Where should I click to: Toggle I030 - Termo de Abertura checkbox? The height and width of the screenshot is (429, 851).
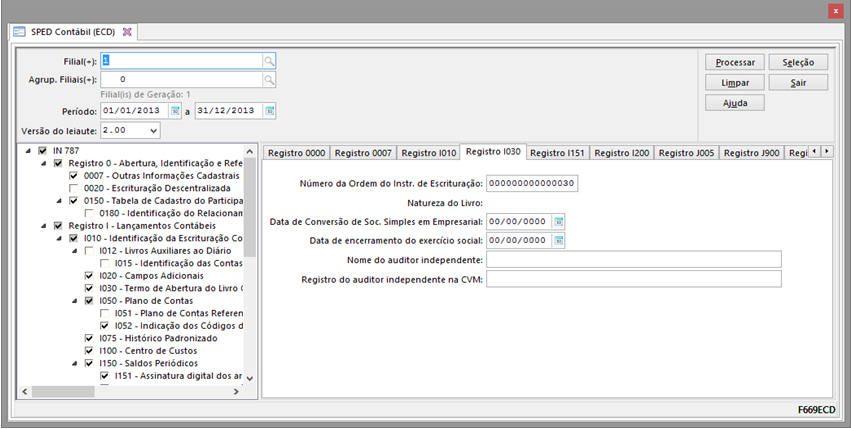[89, 288]
